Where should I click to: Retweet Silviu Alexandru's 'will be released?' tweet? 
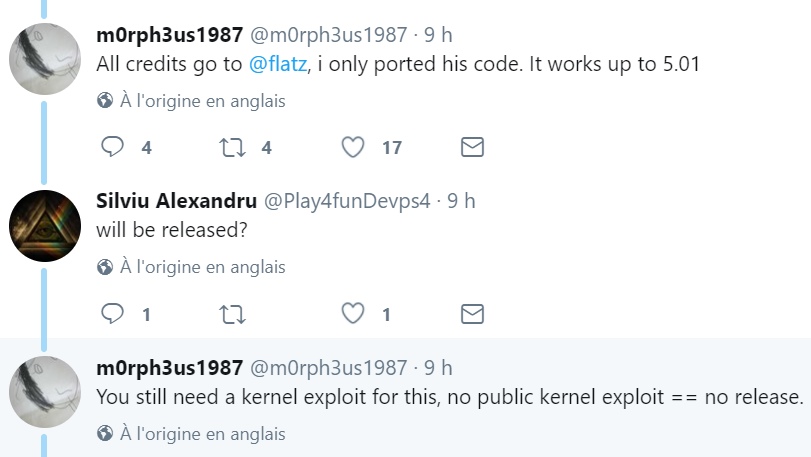pyautogui.click(x=231, y=314)
